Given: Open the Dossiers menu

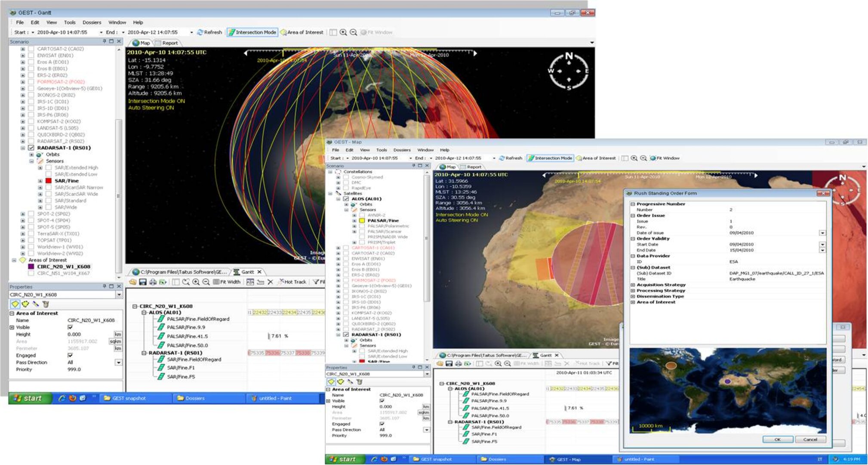Looking at the screenshot, I should (x=92, y=22).
